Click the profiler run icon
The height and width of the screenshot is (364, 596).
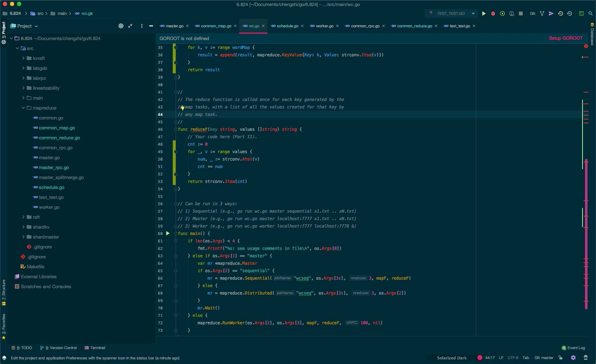[512, 13]
